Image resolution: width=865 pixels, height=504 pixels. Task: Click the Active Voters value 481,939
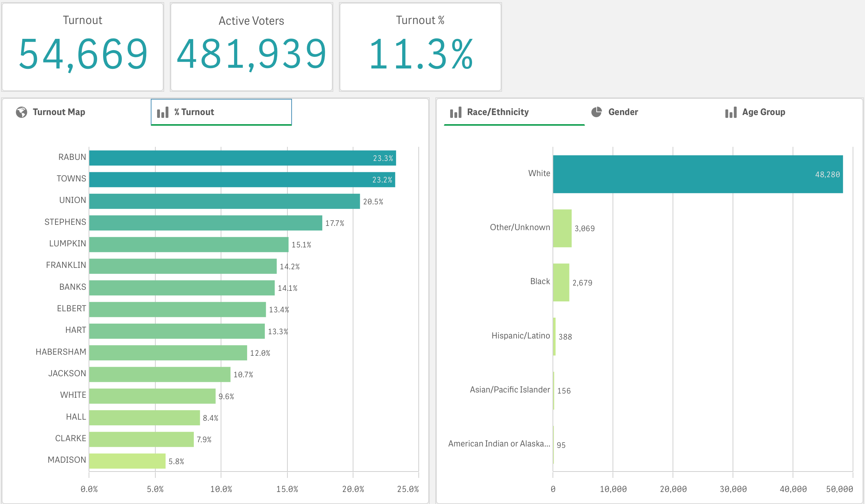[251, 54]
